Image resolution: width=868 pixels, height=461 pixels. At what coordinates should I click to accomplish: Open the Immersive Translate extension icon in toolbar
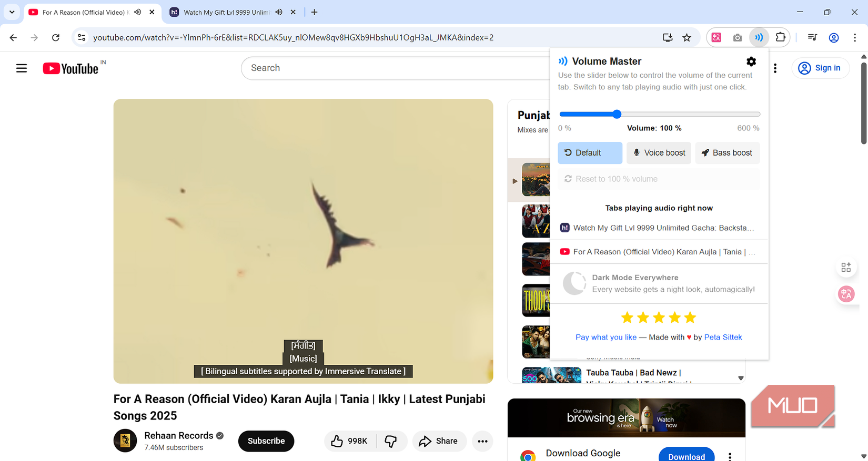tap(716, 37)
